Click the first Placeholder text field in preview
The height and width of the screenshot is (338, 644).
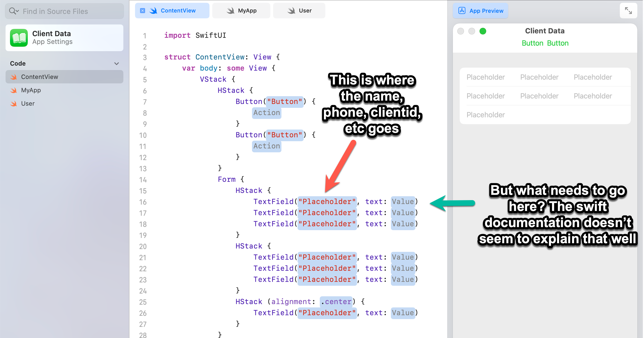click(x=486, y=77)
